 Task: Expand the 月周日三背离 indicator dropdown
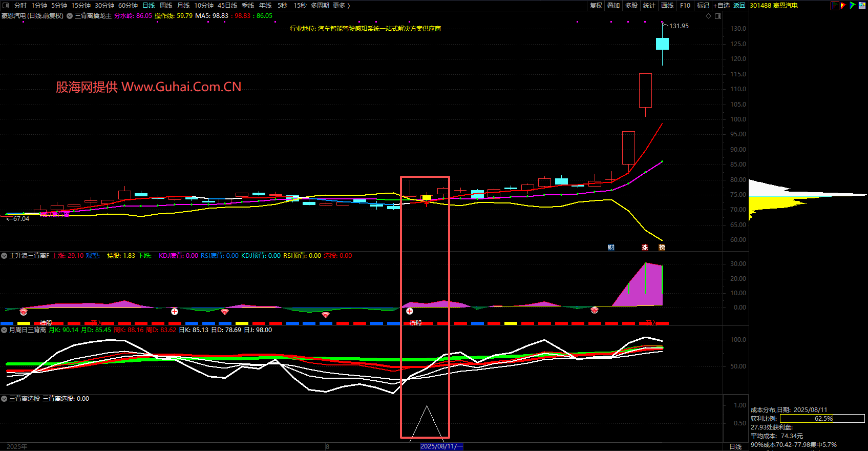tap(4, 330)
